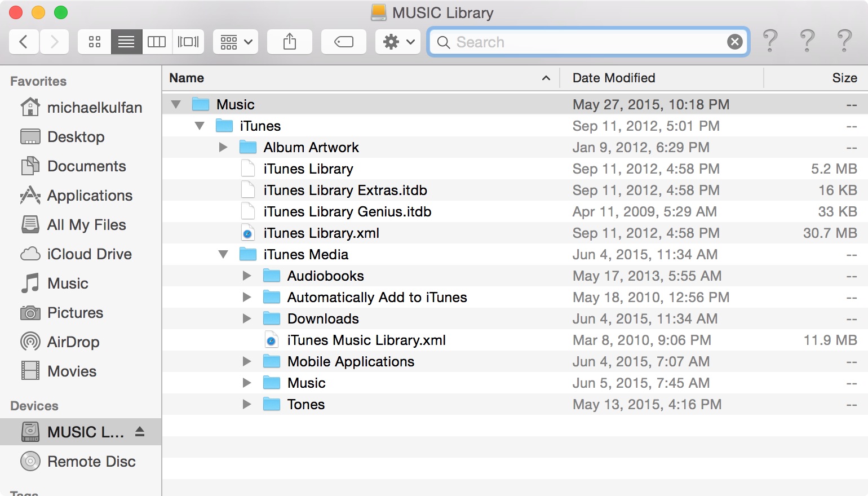Select iTunes Library Genius.itdb file
The image size is (868, 496).
point(515,212)
